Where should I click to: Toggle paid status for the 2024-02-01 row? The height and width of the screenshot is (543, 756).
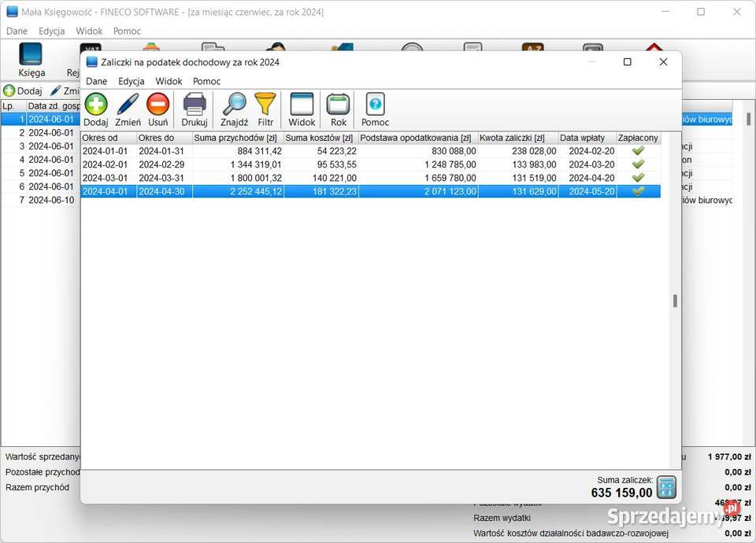[x=638, y=164]
